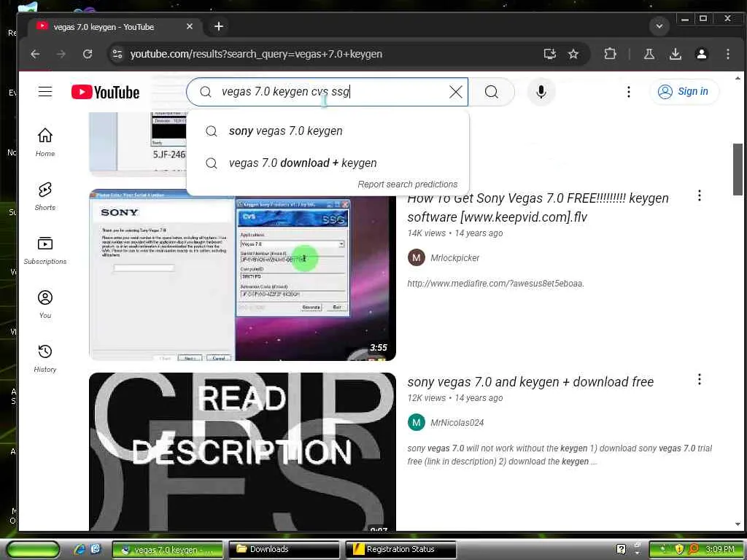Click Mrlockpicker channel avatar
Viewport: 747px width, 560px height.
(x=416, y=257)
